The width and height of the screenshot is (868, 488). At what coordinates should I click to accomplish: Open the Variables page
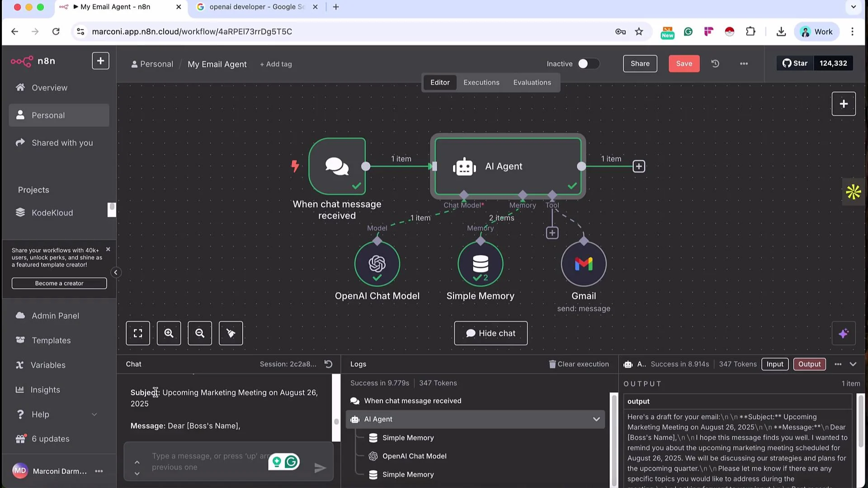click(x=59, y=365)
